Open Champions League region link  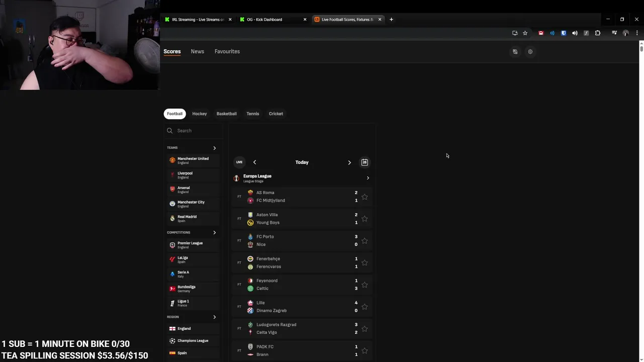click(193, 340)
